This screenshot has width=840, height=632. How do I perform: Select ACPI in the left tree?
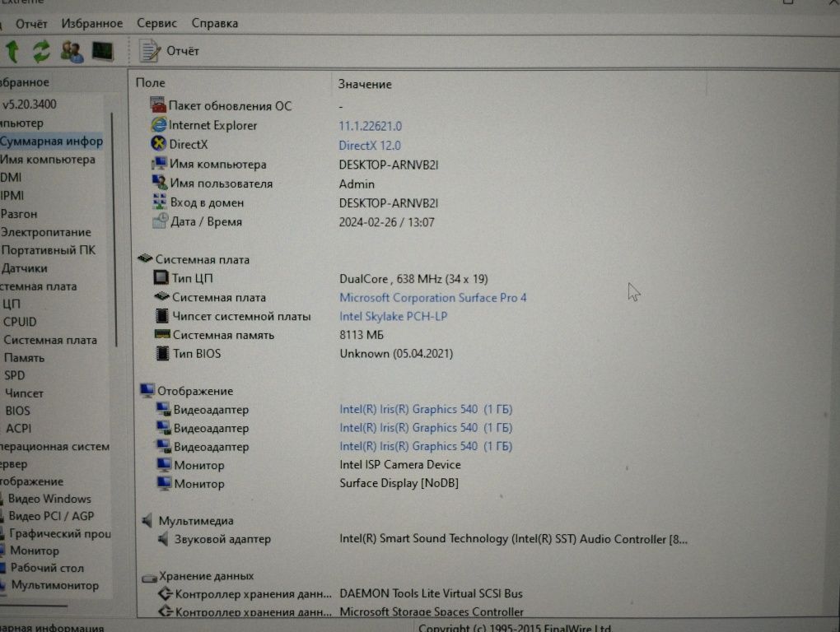point(19,428)
